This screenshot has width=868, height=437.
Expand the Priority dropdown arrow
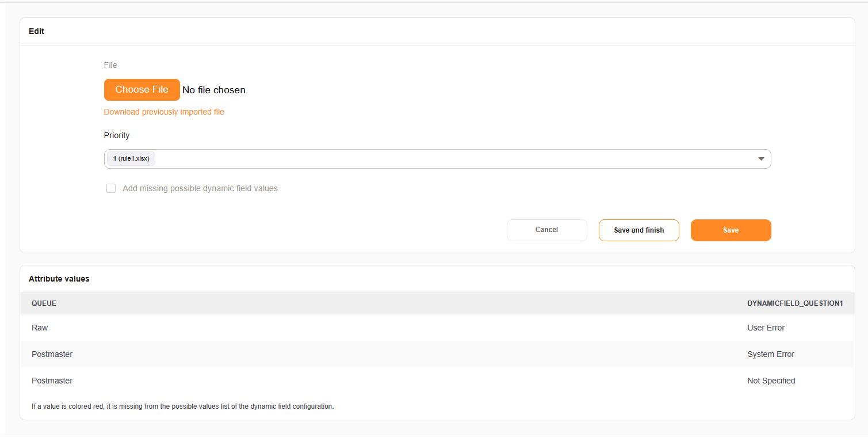pos(761,159)
